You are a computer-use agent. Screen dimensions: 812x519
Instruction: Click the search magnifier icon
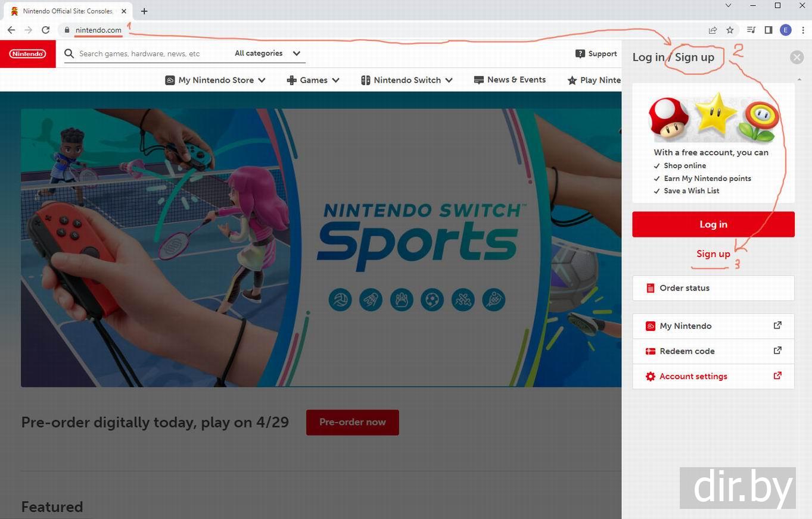click(69, 54)
